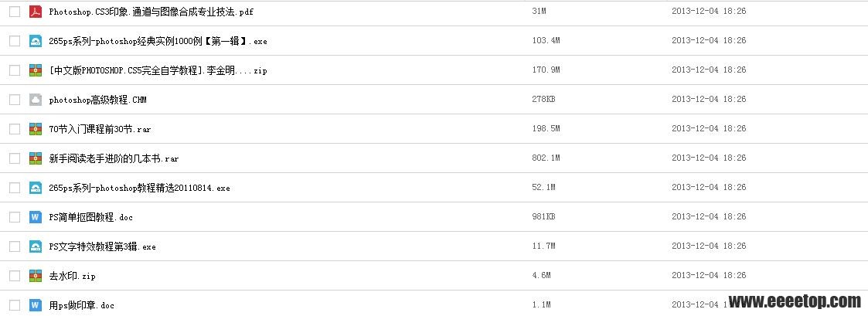
Task: Open file name PS文字特效教程第3辑.exe
Action: (102, 246)
